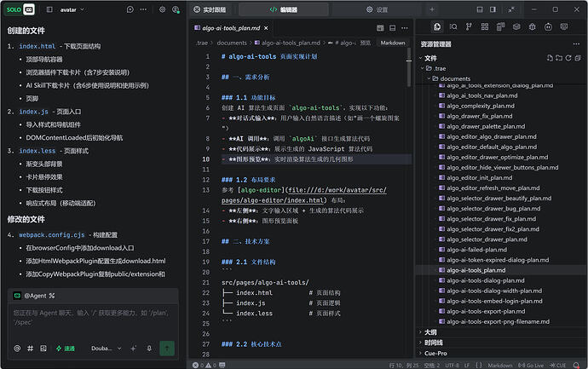The image size is (588, 369).
Task: Toggle the left sidebar panel icon
Action: pos(49,9)
